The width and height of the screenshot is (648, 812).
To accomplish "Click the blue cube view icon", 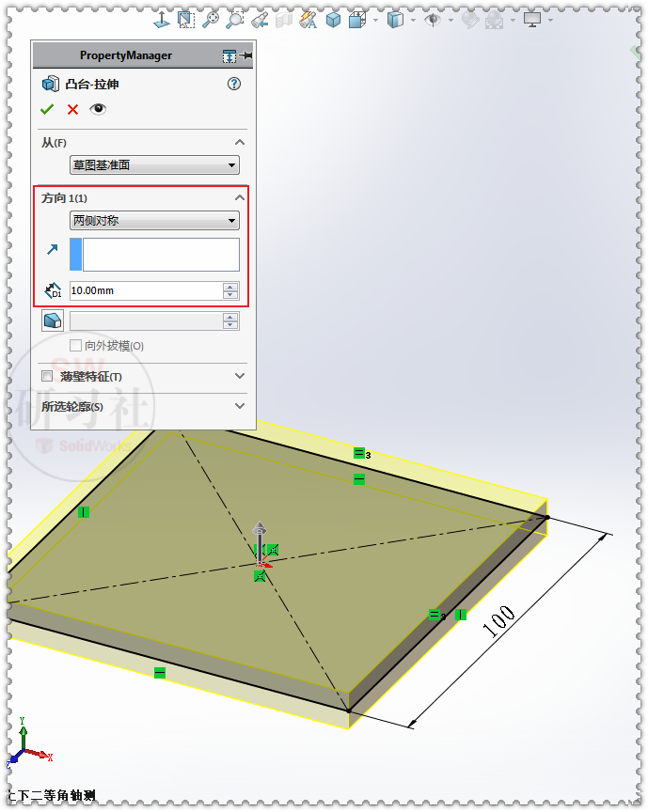I will click(333, 20).
